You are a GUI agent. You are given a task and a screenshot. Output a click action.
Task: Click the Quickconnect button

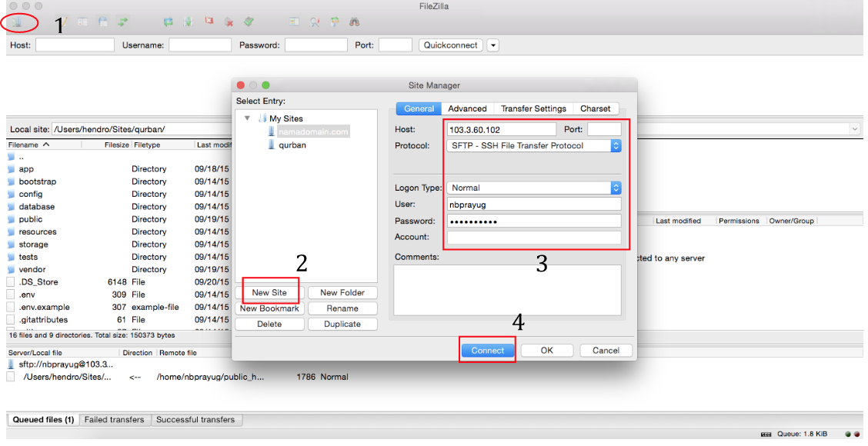450,45
